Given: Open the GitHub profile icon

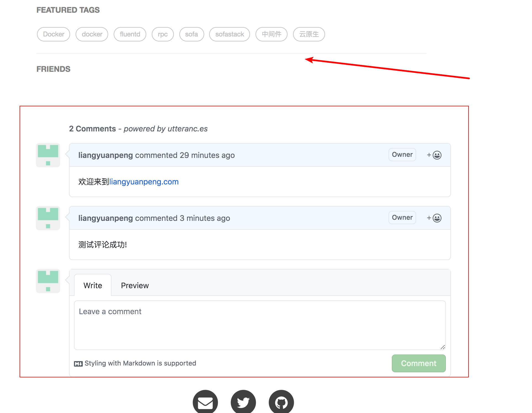Looking at the screenshot, I should [281, 402].
